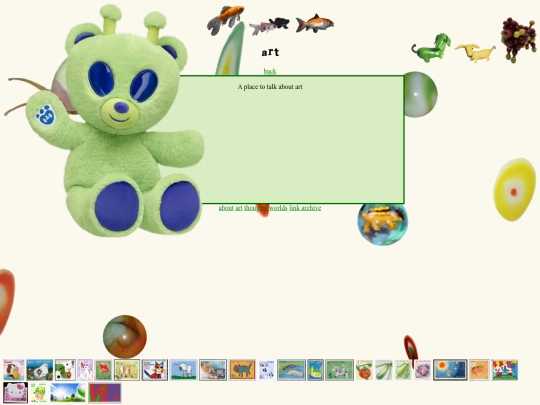
Task: Click the 'thoughts' navigation link
Action: click(256, 208)
